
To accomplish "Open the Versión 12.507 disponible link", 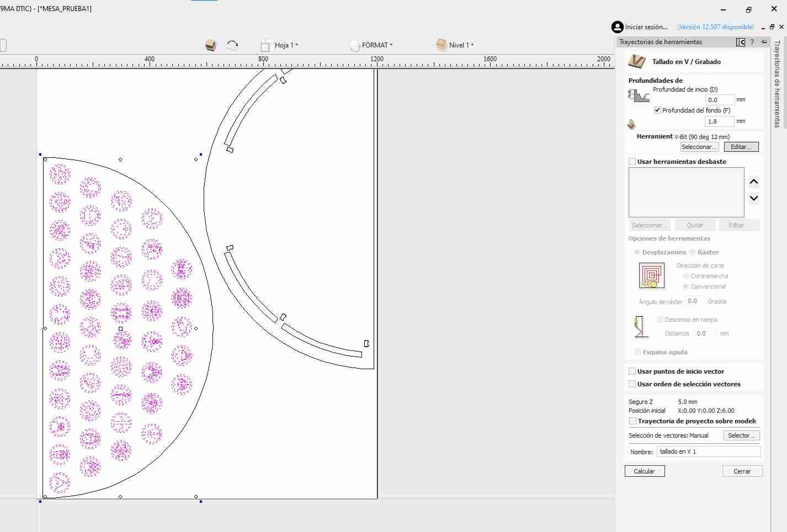I will click(x=716, y=27).
